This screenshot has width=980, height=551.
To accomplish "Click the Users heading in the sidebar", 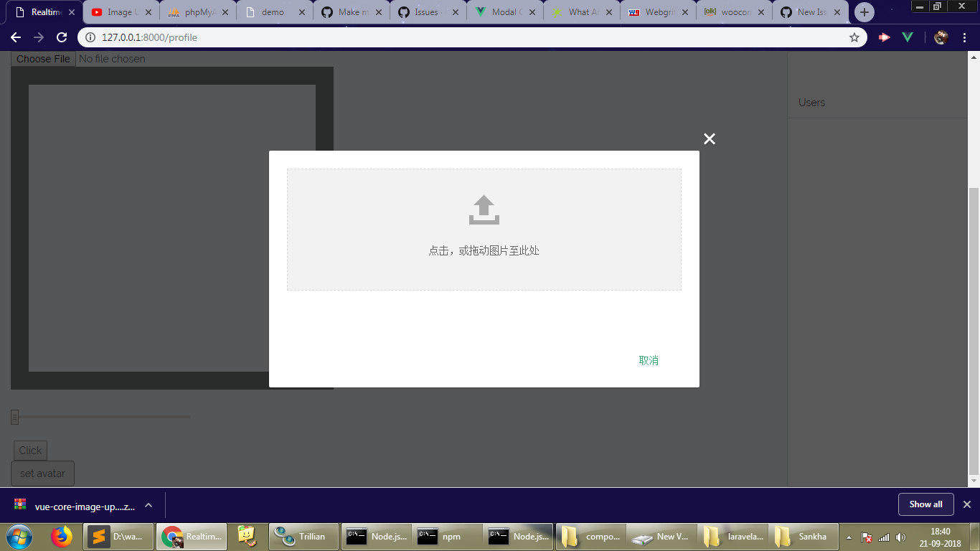I will click(x=811, y=103).
